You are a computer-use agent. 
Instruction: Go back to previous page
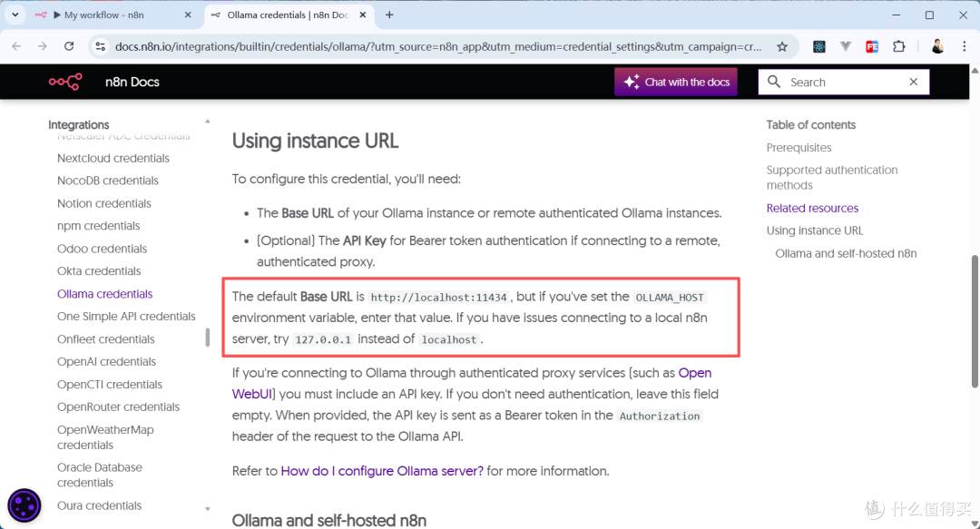click(x=17, y=46)
